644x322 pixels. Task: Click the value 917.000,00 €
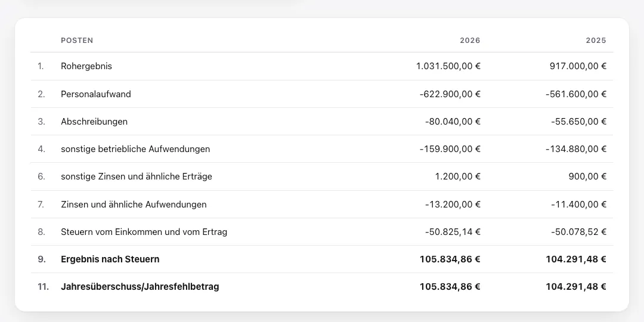coord(578,66)
